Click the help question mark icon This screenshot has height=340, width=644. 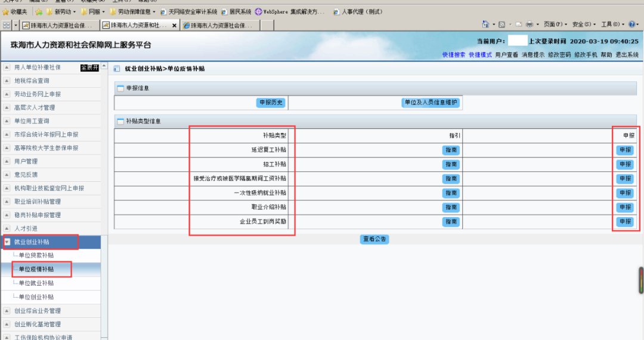[631, 24]
